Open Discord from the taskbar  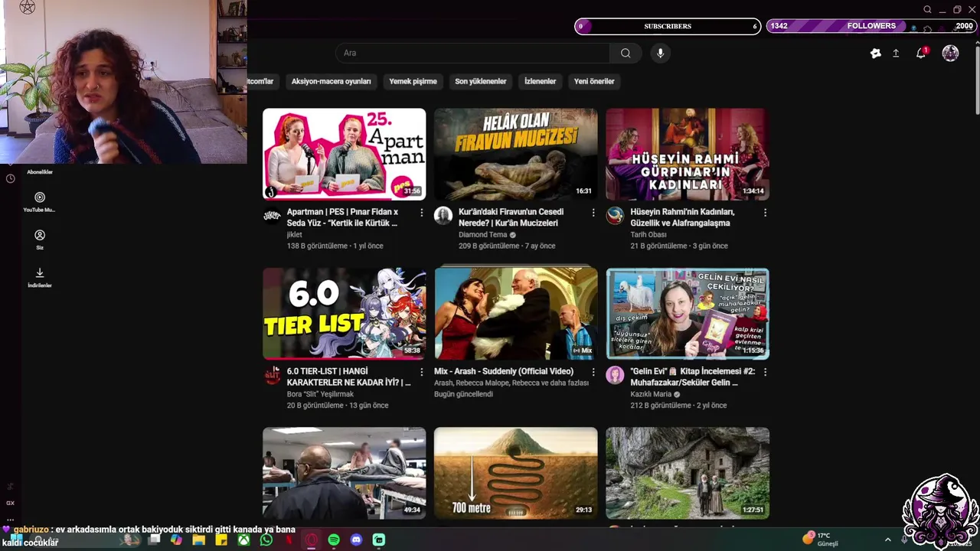tap(356, 540)
